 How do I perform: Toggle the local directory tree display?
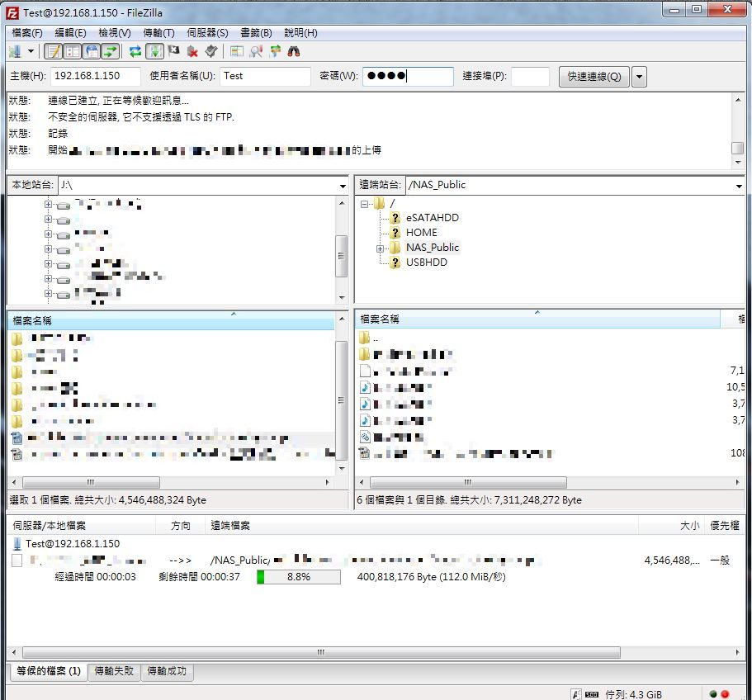coord(73,51)
